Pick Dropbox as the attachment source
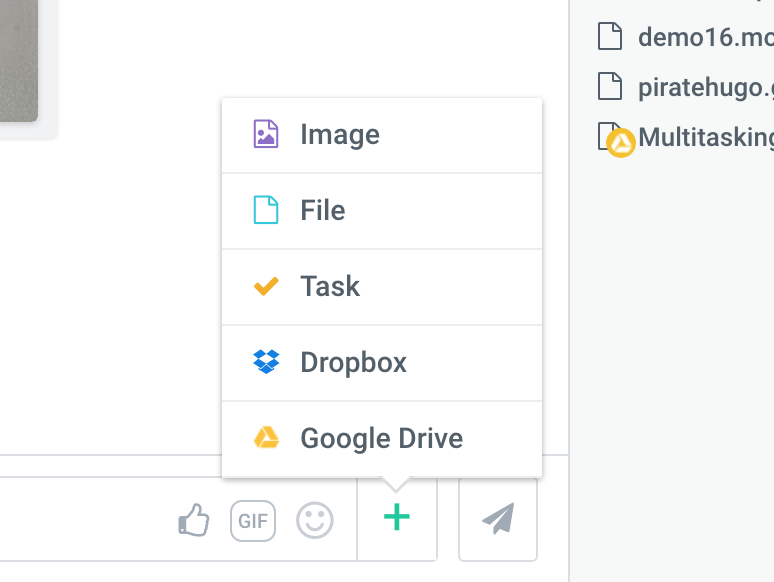This screenshot has height=582, width=774. pyautogui.click(x=382, y=363)
